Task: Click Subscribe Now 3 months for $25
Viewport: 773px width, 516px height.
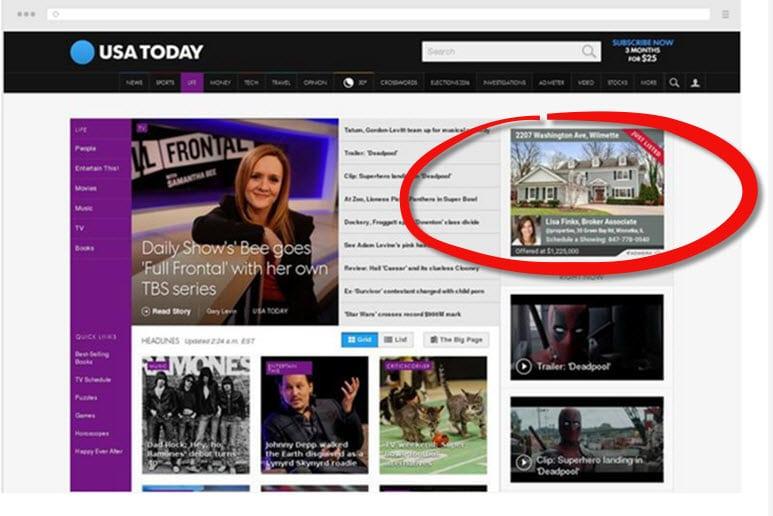Action: click(x=642, y=50)
